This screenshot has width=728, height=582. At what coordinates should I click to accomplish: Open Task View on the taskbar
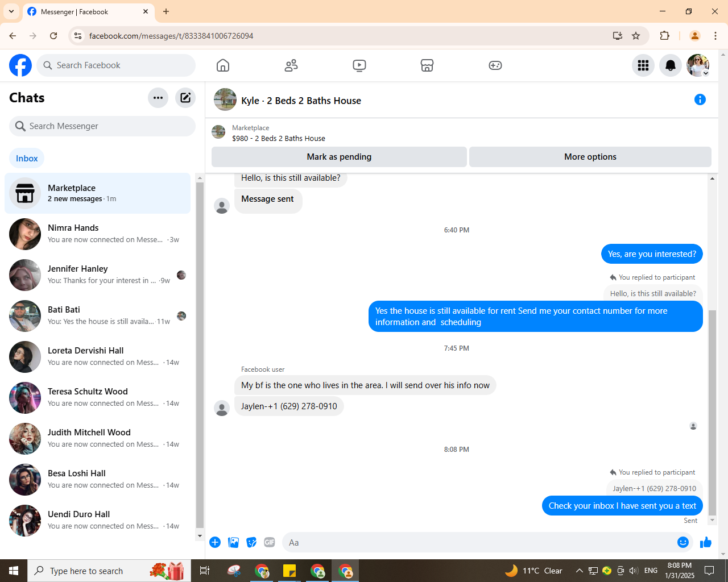pyautogui.click(x=205, y=571)
